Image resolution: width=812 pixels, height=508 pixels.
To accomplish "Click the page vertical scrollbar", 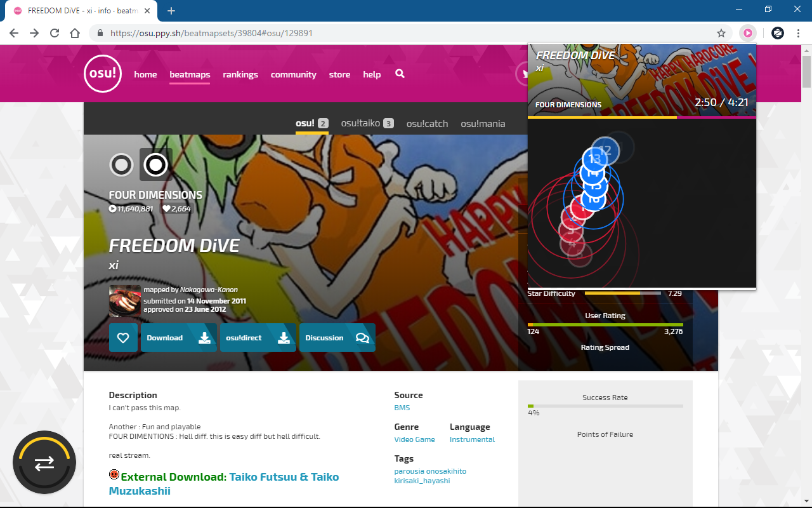I will [806, 71].
